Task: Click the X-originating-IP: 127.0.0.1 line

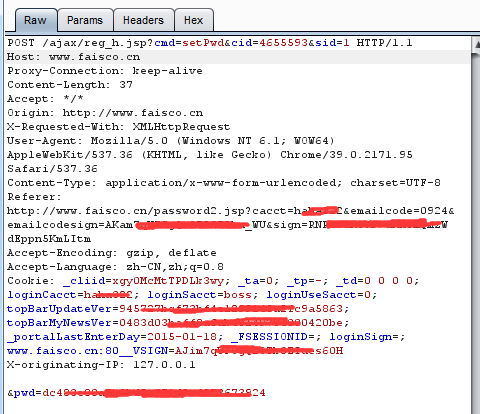Action: click(x=101, y=365)
